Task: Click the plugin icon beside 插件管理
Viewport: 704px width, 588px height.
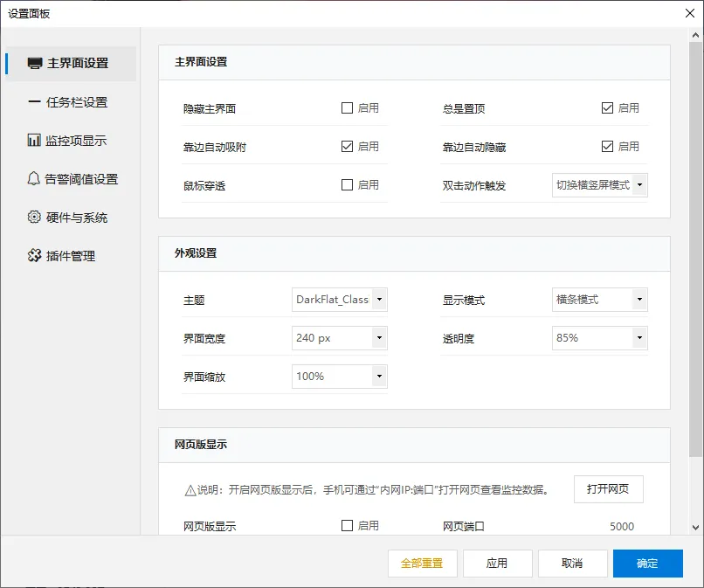Action: [33, 255]
